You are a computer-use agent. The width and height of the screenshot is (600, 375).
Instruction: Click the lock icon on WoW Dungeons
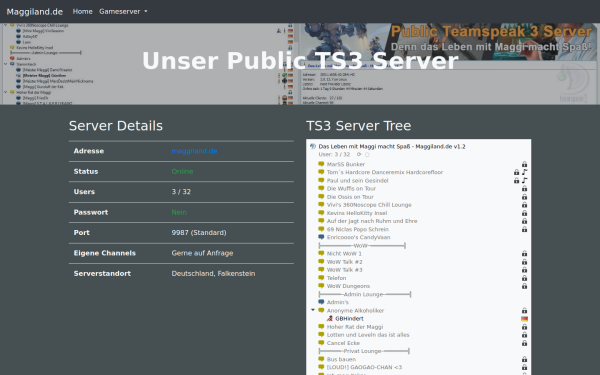(524, 286)
